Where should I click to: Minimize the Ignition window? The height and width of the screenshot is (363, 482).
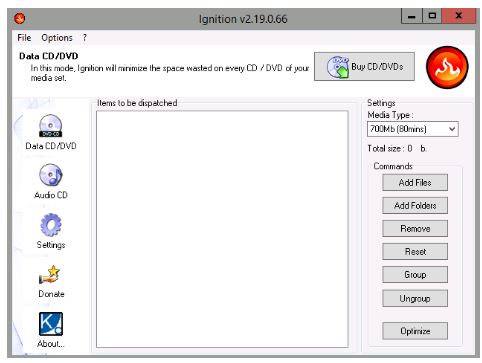click(x=412, y=16)
